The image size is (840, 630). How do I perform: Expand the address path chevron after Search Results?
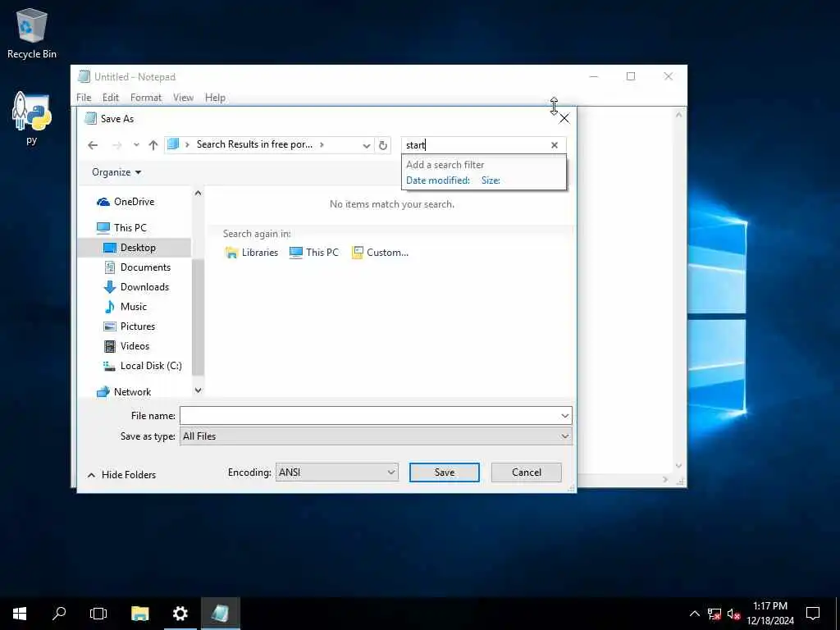[322, 144]
